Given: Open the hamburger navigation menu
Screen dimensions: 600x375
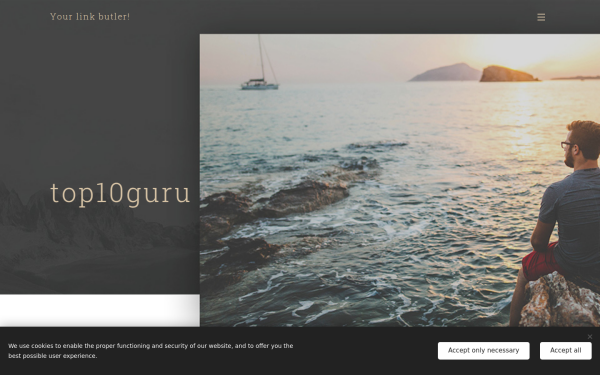Looking at the screenshot, I should [x=541, y=17].
